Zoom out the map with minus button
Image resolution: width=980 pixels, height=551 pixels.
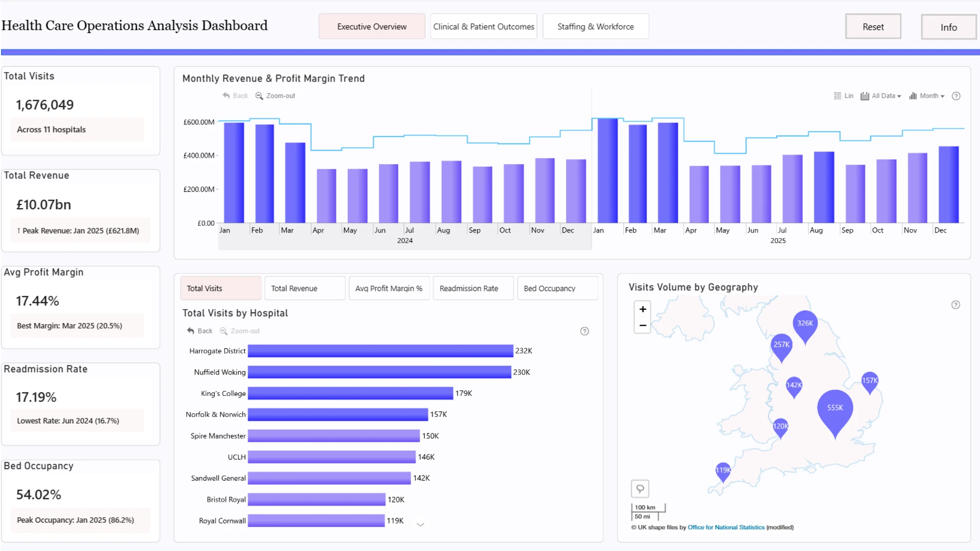[643, 325]
